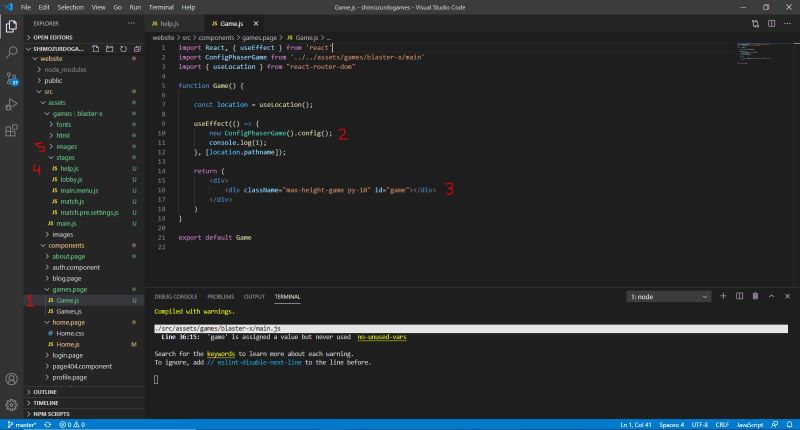Switch to the DEBUG CONSOLE tab

176,296
